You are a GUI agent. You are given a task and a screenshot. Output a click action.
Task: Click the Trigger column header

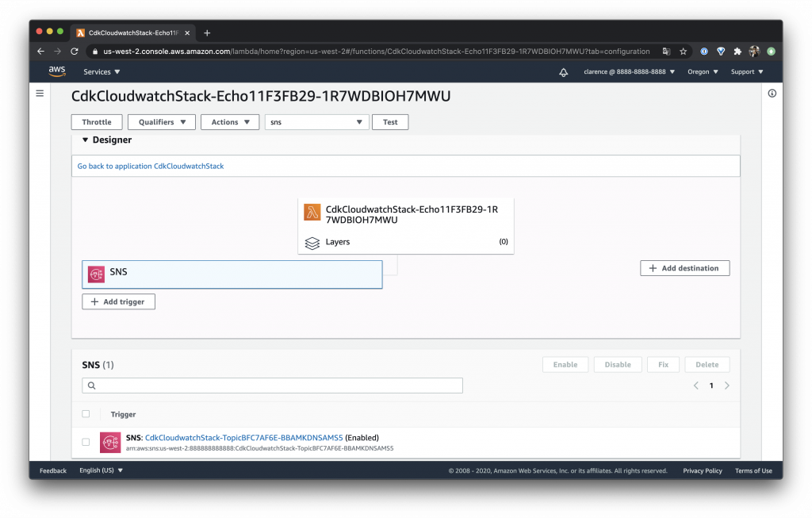(x=123, y=414)
